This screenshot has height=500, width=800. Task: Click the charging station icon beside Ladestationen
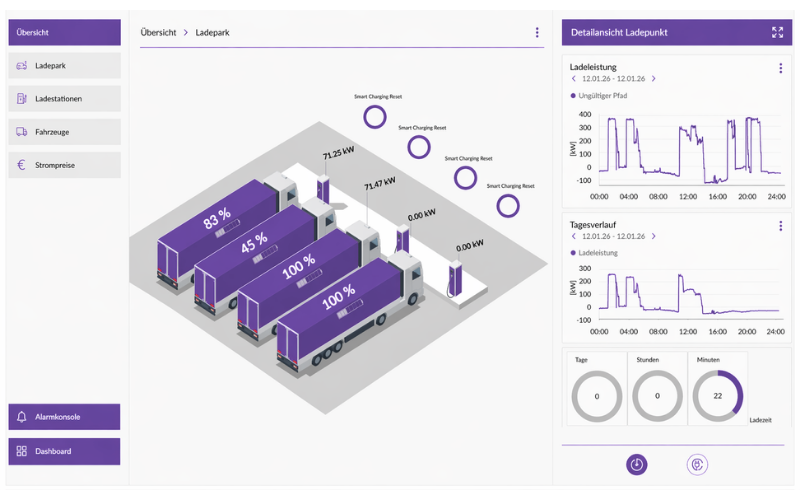(21, 99)
